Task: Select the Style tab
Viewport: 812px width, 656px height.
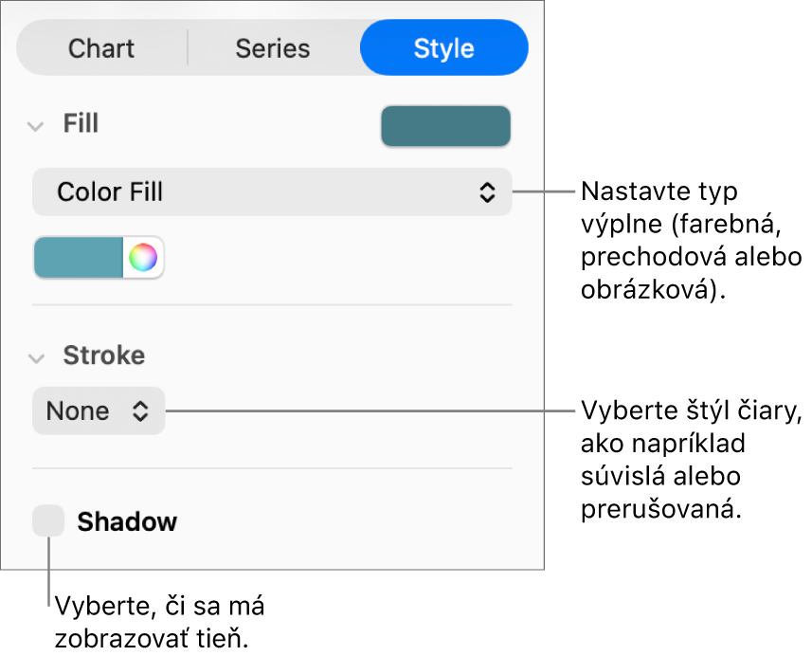Action: click(x=443, y=48)
